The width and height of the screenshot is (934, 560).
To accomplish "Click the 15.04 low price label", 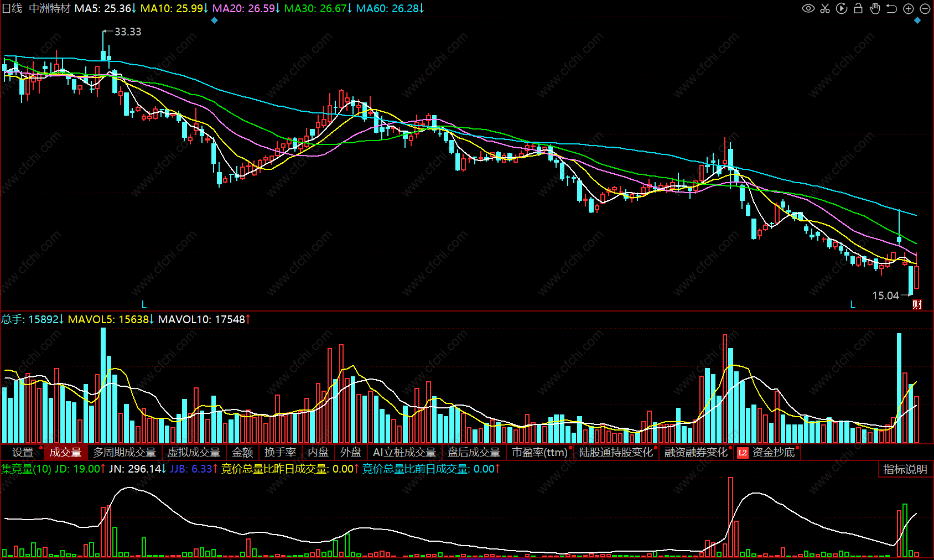I will point(885,295).
